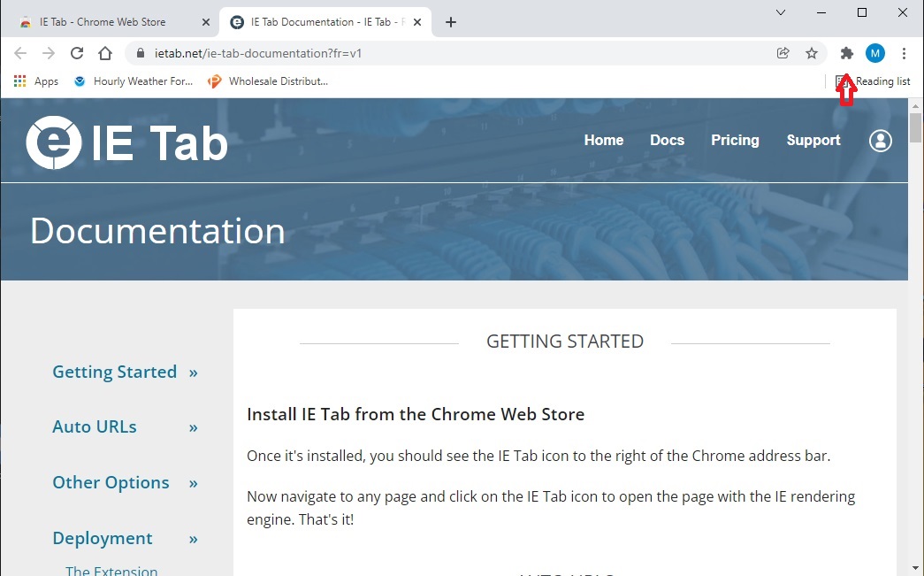Open the share page icon in address bar
The height and width of the screenshot is (576, 924).
pos(783,53)
